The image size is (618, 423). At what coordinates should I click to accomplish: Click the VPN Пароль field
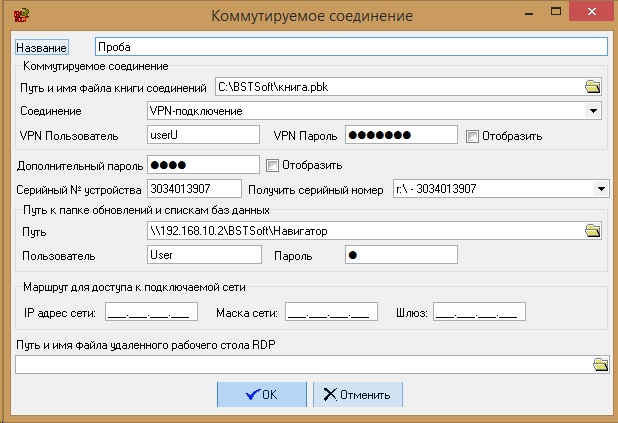tap(401, 135)
